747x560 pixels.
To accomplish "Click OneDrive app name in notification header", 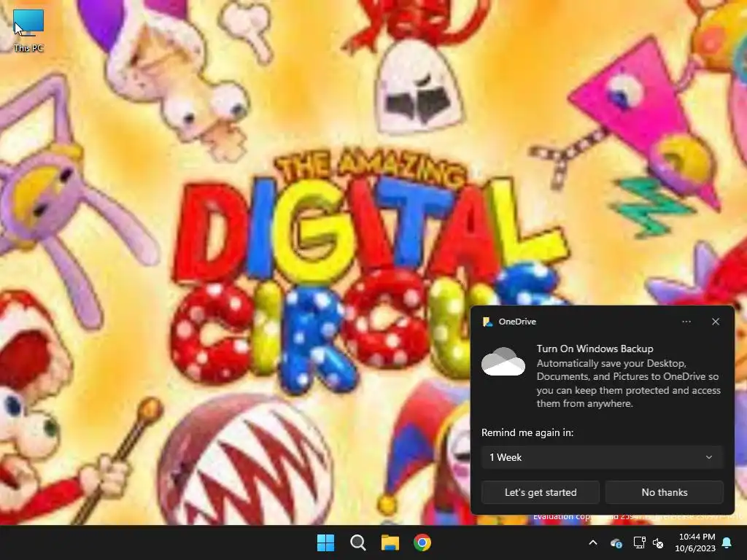I will pyautogui.click(x=517, y=322).
